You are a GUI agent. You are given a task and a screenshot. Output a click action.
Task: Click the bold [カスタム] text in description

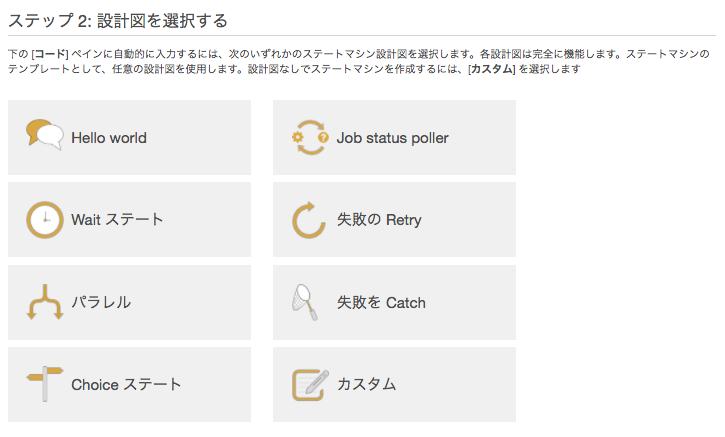492,69
